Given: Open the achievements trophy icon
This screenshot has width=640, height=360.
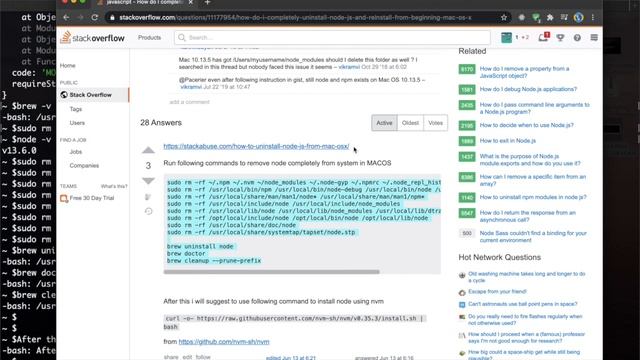Looking at the screenshot, I should [x=560, y=38].
